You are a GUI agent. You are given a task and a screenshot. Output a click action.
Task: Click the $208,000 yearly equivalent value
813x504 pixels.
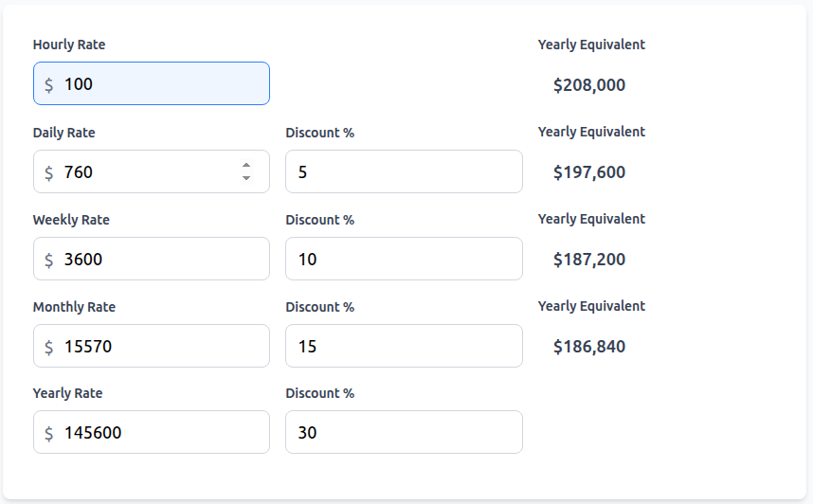[x=589, y=85]
